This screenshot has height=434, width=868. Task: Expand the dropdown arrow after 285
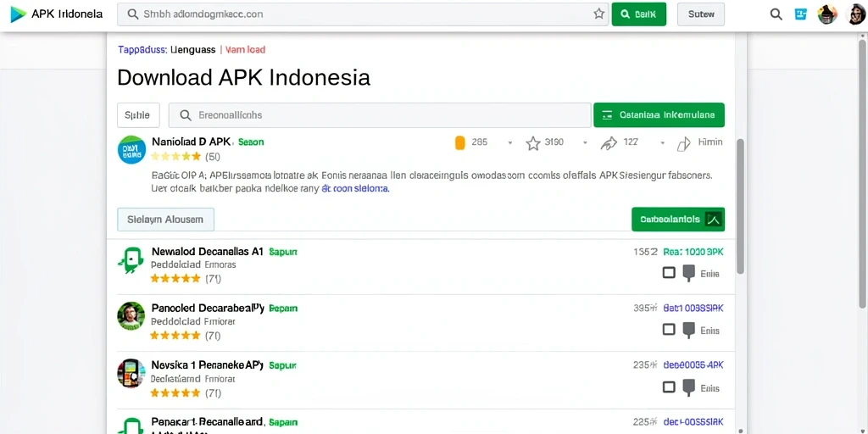pos(509,142)
